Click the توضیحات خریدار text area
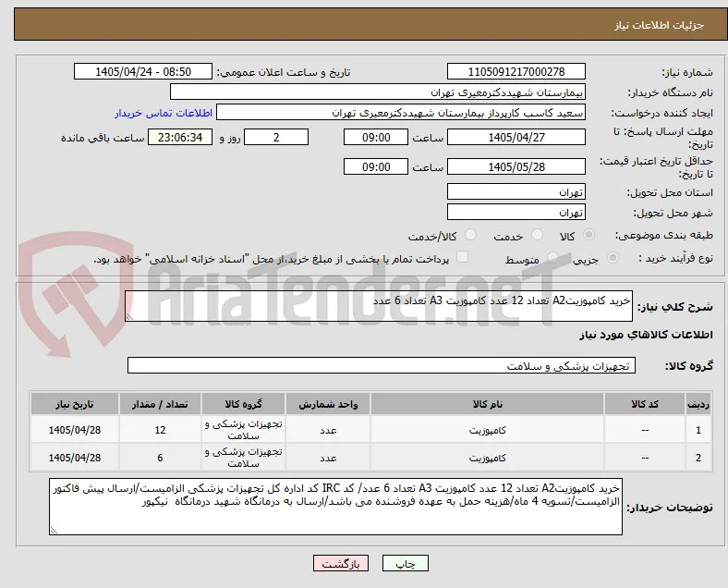Viewport: 728px width, 588px height. 335,507
